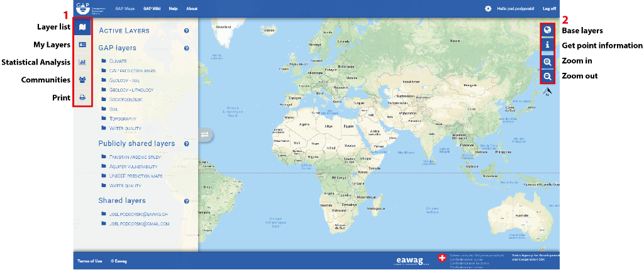Open GAP Wiki from top menu
644x270 pixels.
152,9
